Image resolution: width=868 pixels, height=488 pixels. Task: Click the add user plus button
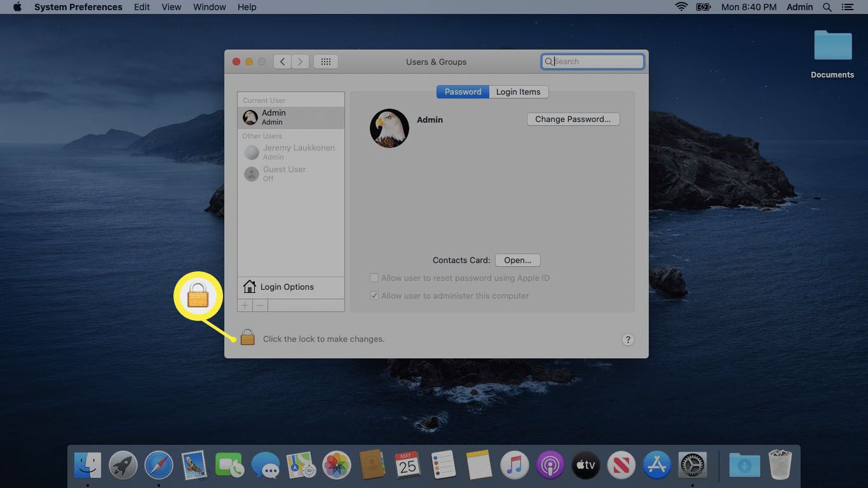click(245, 306)
